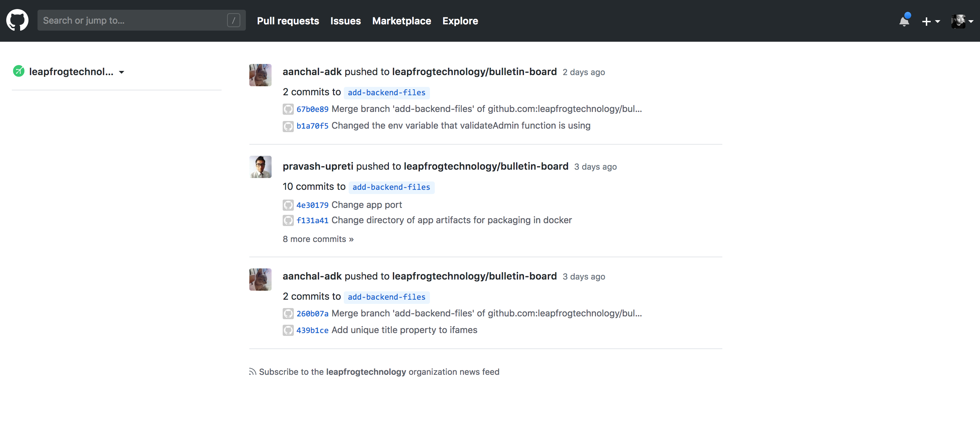Click the GitHub Octocat logo
Image resolution: width=980 pixels, height=436 pixels.
coord(17,20)
